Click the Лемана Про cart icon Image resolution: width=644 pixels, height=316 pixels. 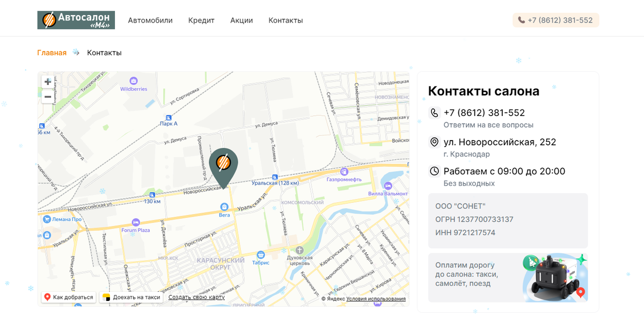click(x=47, y=219)
